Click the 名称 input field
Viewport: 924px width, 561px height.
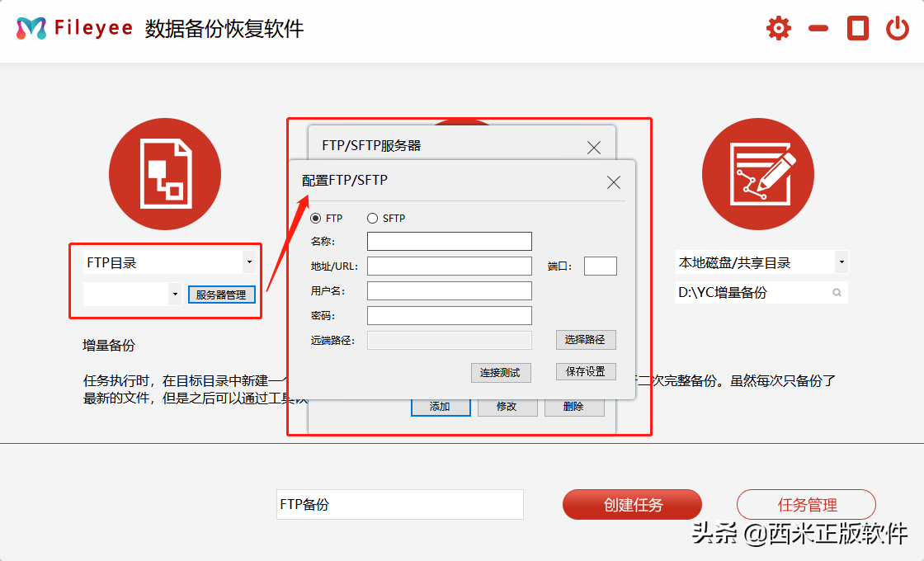(449, 241)
